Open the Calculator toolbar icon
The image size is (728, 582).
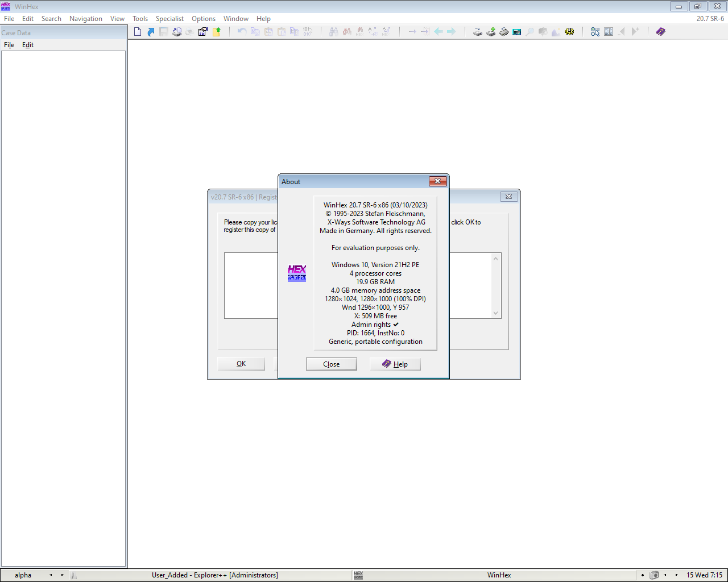(517, 32)
